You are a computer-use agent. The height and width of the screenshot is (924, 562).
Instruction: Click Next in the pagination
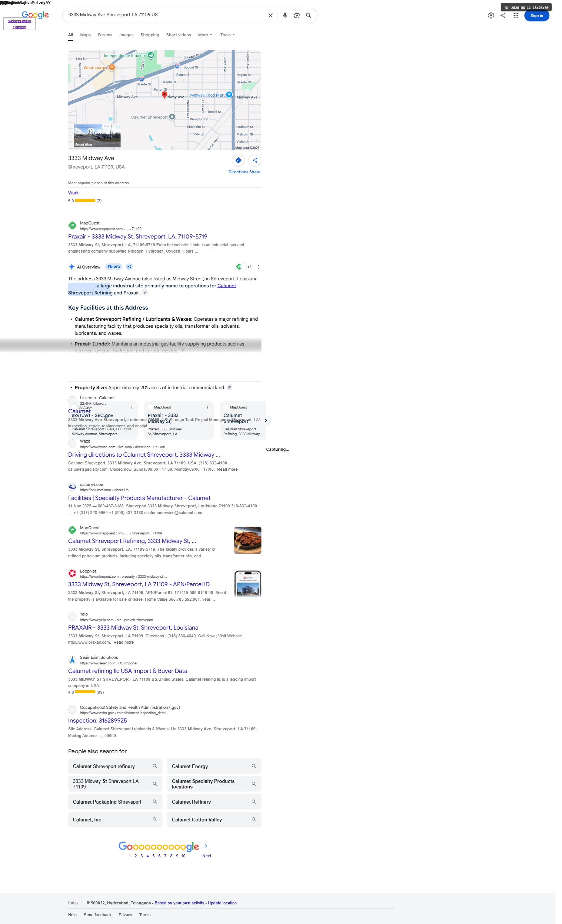pyautogui.click(x=207, y=856)
